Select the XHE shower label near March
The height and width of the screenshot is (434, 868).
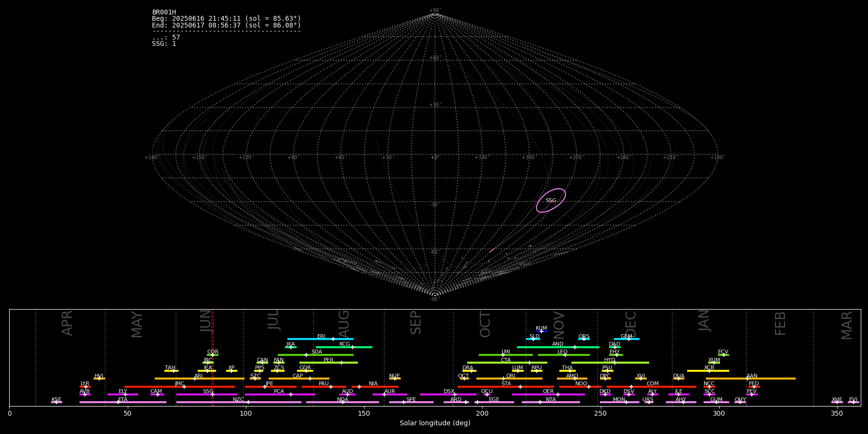click(837, 400)
